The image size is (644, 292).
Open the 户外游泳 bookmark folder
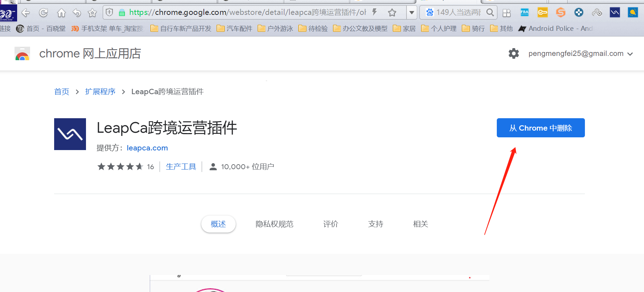click(x=275, y=29)
